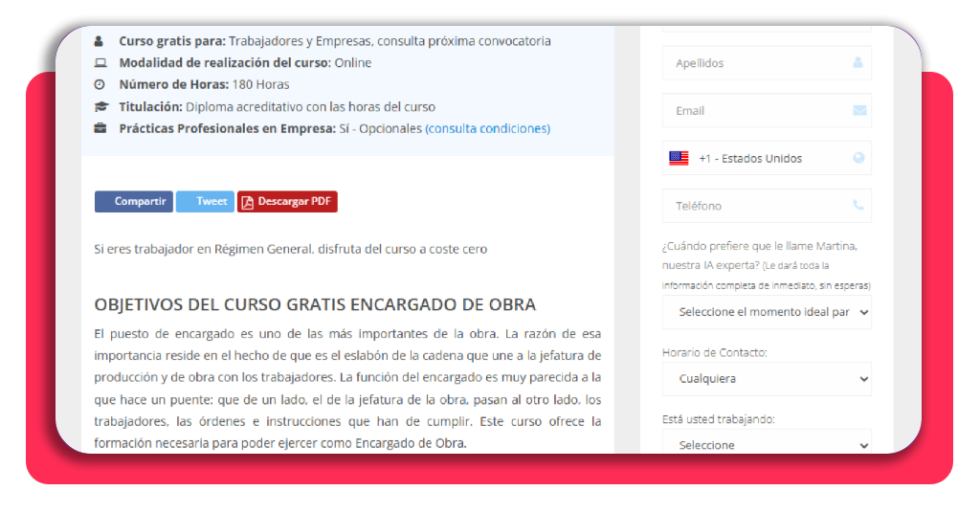Focus the Email input field
Image resolution: width=980 pixels, height=513 pixels.
click(767, 111)
